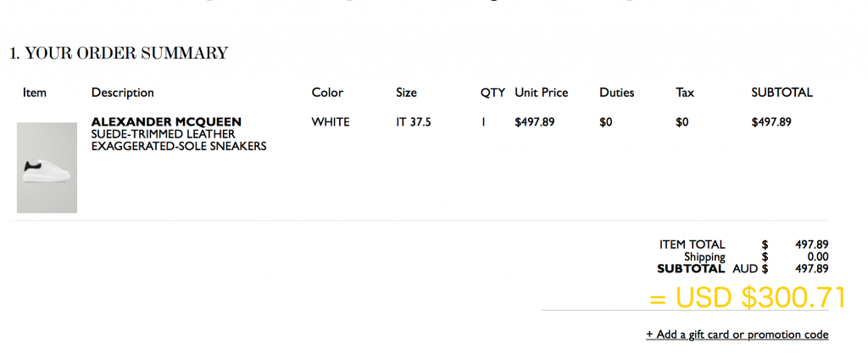Click the 'Your Order Summary' heading

[119, 53]
